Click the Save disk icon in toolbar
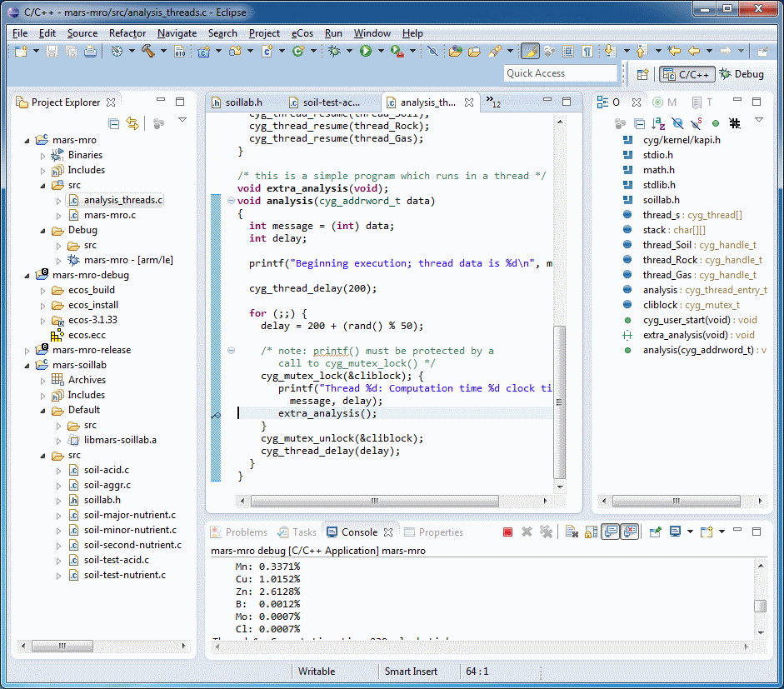Image resolution: width=784 pixels, height=689 pixels. [52, 52]
